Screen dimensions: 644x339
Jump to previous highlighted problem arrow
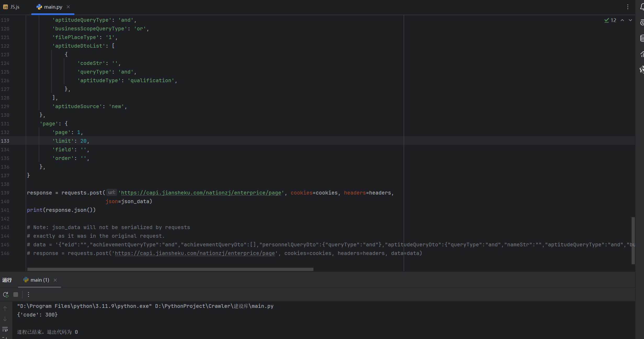click(622, 20)
